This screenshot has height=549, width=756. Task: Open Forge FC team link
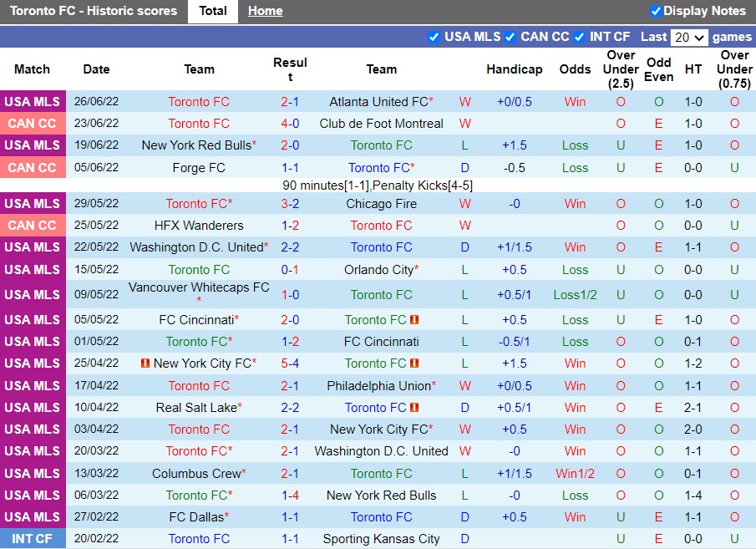(x=199, y=168)
